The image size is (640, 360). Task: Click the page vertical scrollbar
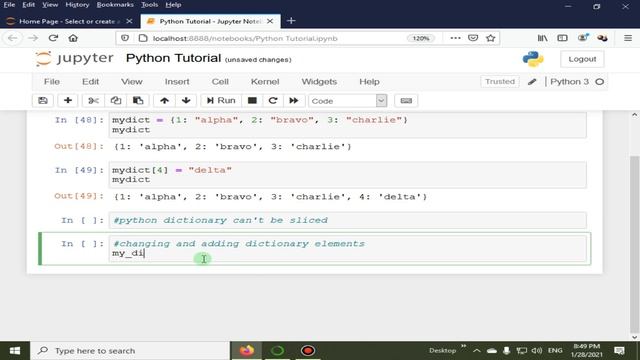[634, 243]
